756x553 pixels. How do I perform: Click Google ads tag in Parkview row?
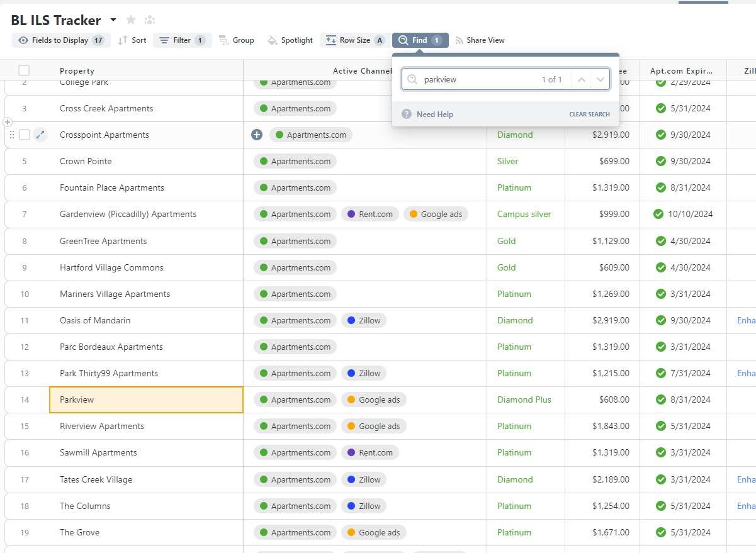tap(374, 399)
